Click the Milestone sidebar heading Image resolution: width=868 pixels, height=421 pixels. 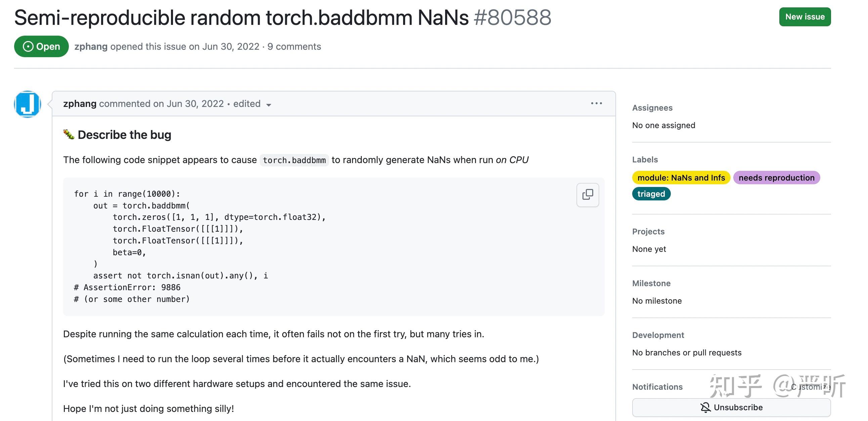651,283
